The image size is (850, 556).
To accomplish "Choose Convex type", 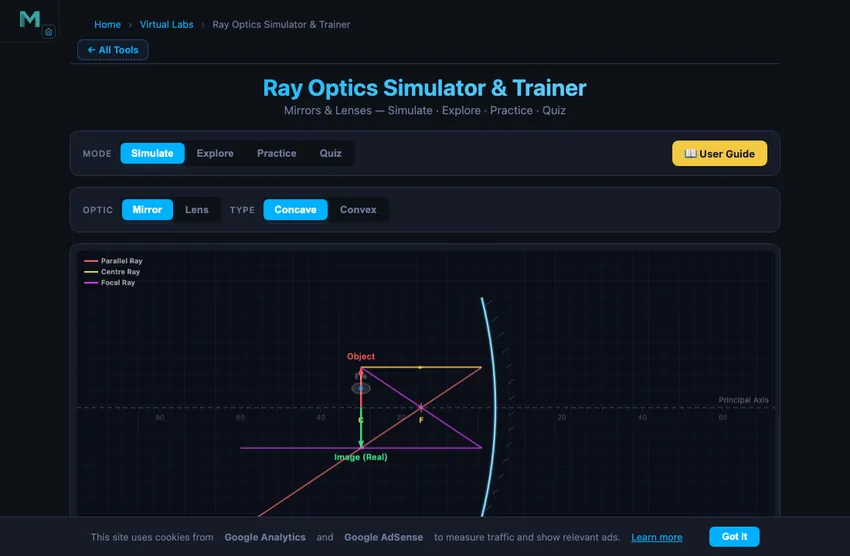I will (358, 210).
